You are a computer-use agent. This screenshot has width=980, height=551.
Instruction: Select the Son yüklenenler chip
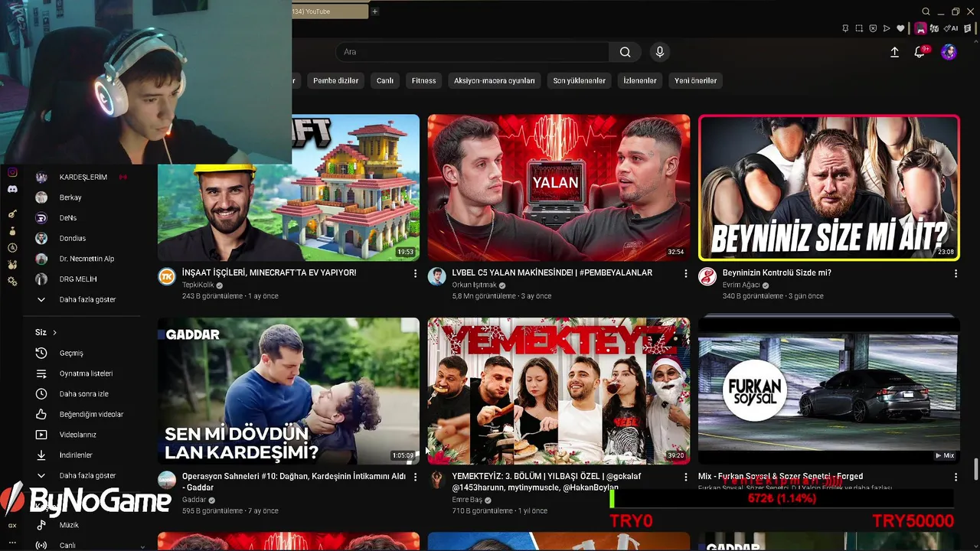(x=580, y=80)
